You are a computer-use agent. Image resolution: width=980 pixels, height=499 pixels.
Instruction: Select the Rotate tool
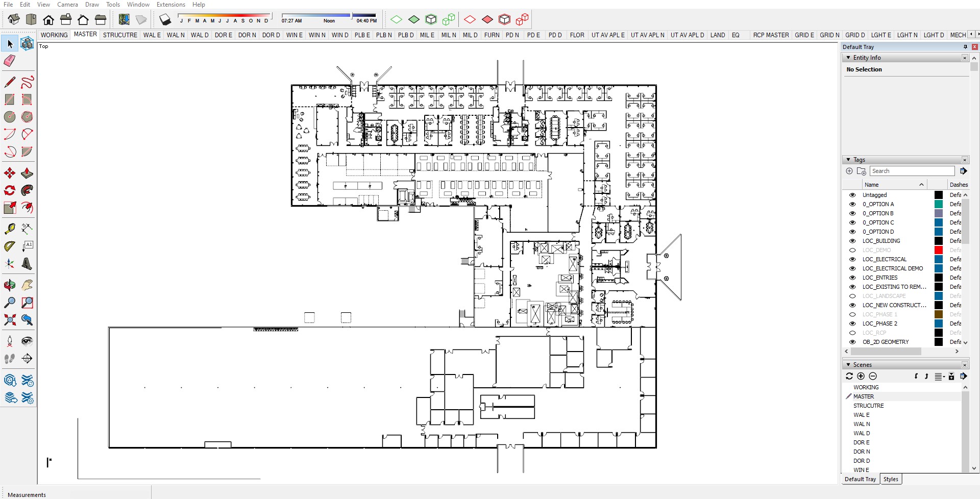pos(9,190)
